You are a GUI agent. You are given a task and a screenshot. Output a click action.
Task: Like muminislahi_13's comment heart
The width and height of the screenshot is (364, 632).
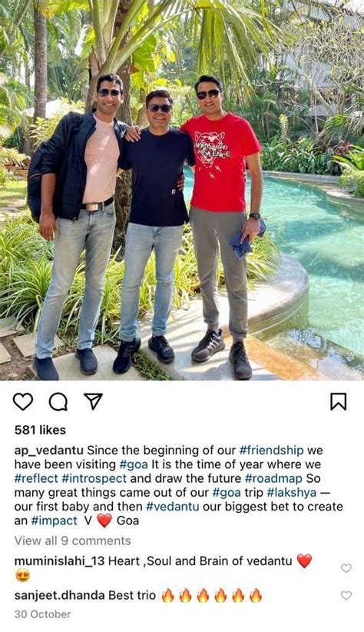[x=346, y=568]
